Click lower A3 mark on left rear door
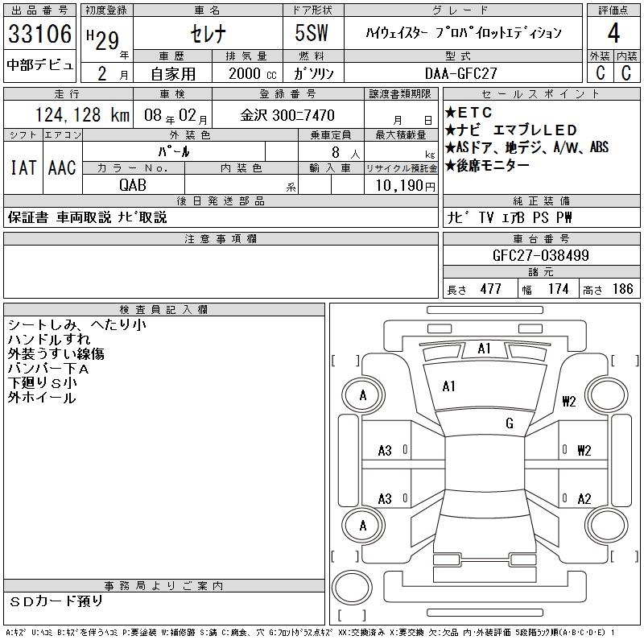Screen dimensions: 644x644 [x=385, y=499]
